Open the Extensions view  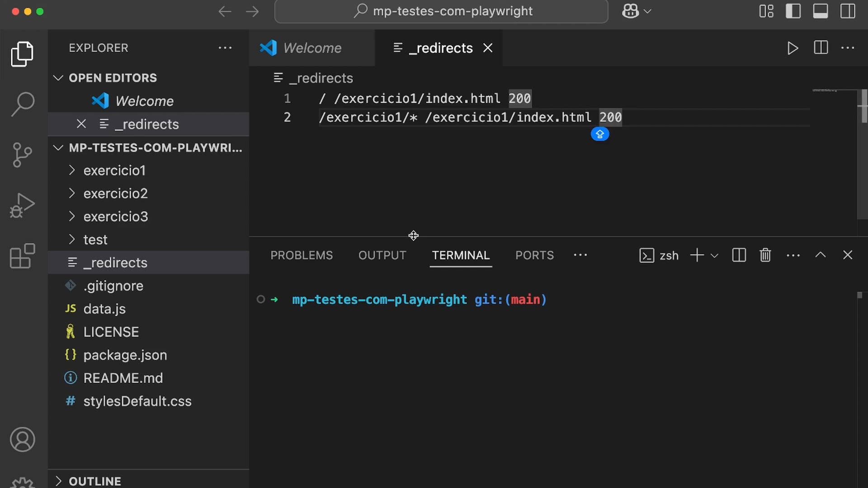[x=23, y=256]
